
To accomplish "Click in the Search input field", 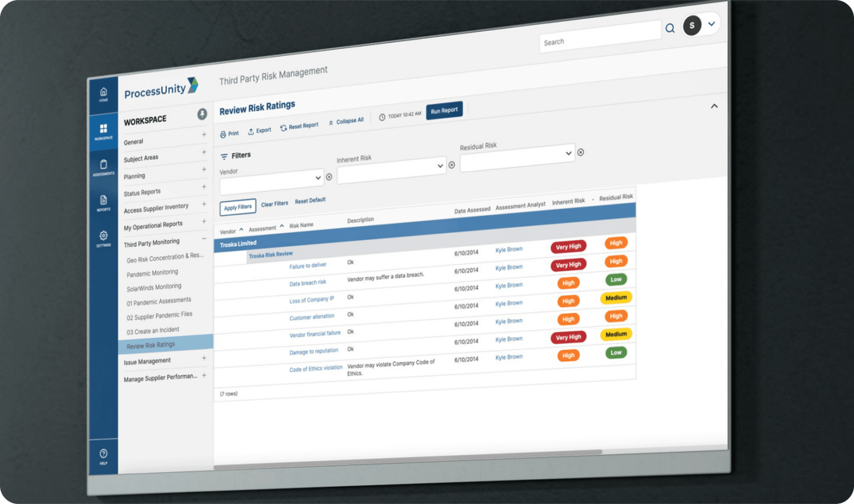I will 600,37.
